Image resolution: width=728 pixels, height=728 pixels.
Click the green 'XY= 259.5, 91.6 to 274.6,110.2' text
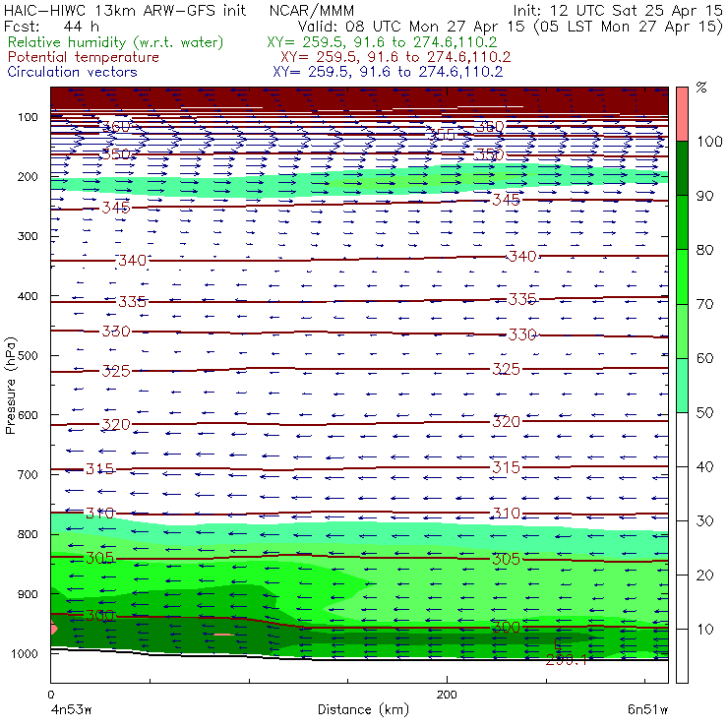(x=382, y=42)
